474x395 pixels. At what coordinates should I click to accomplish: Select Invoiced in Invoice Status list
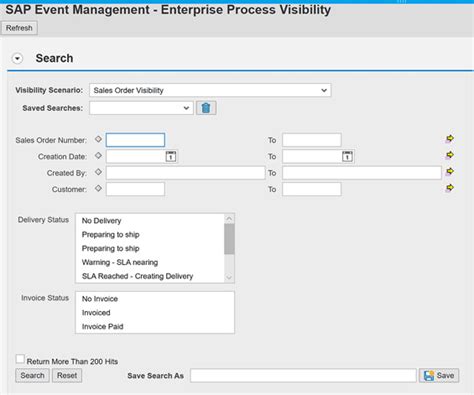point(155,313)
